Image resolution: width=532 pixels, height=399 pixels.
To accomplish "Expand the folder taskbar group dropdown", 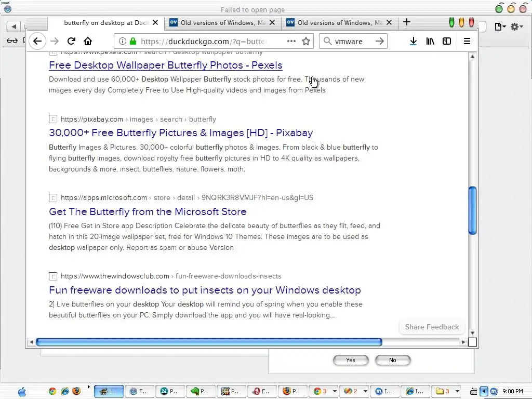I will coord(457,391).
